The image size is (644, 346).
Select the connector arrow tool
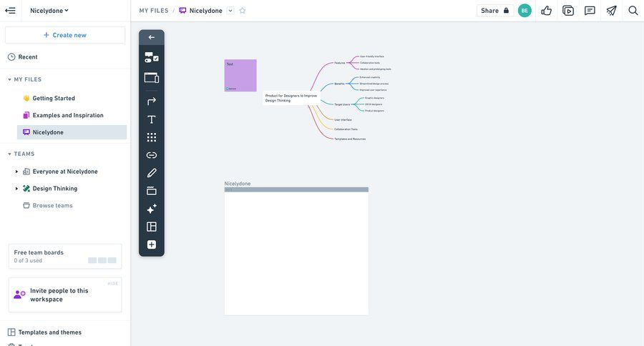point(152,101)
